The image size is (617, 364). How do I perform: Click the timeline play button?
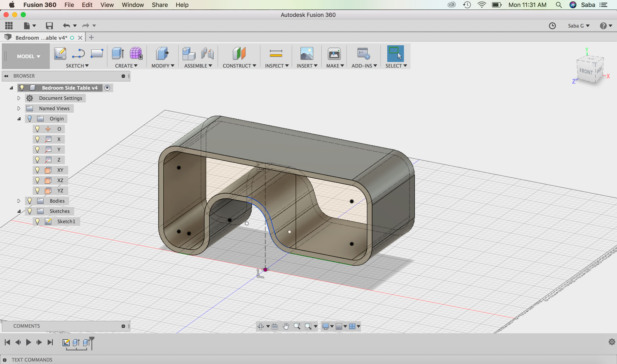pyautogui.click(x=28, y=342)
